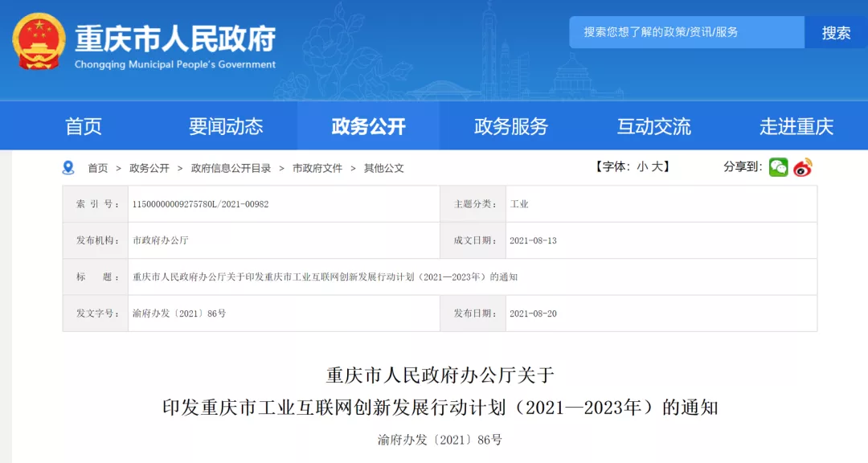Viewport: 868px width, 463px height.
Task: Go to 政府信息公开目录 breadcrumb link
Action: [x=231, y=168]
